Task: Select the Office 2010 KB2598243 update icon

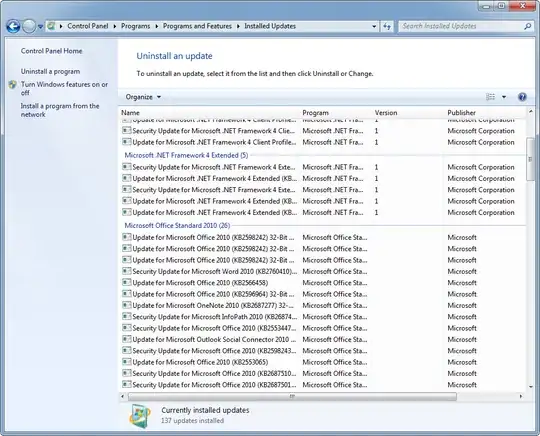Action: pos(127,351)
